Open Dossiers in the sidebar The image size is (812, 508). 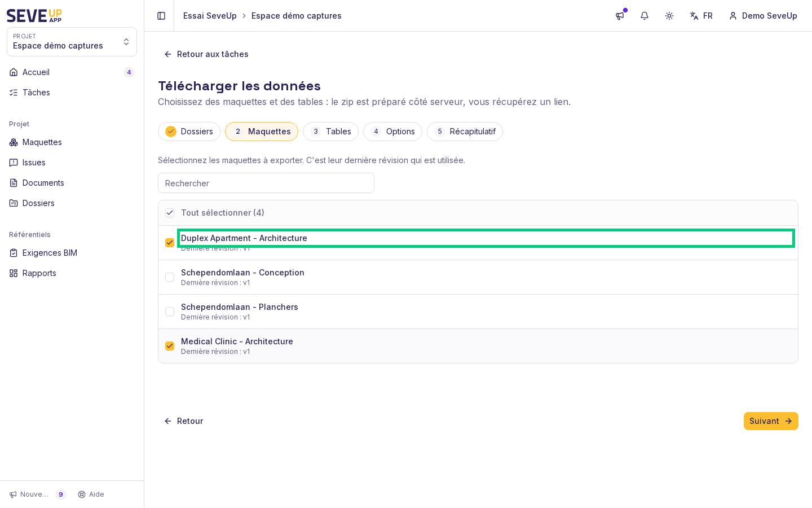pyautogui.click(x=72, y=203)
